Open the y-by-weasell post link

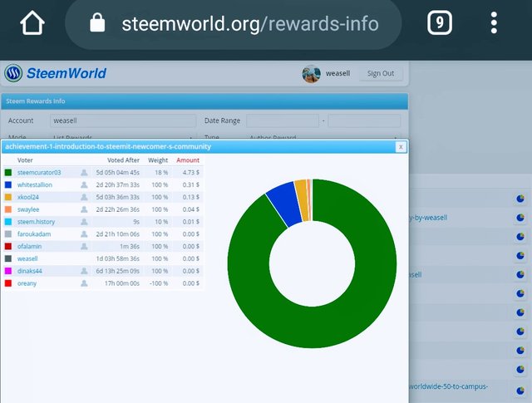(x=428, y=218)
